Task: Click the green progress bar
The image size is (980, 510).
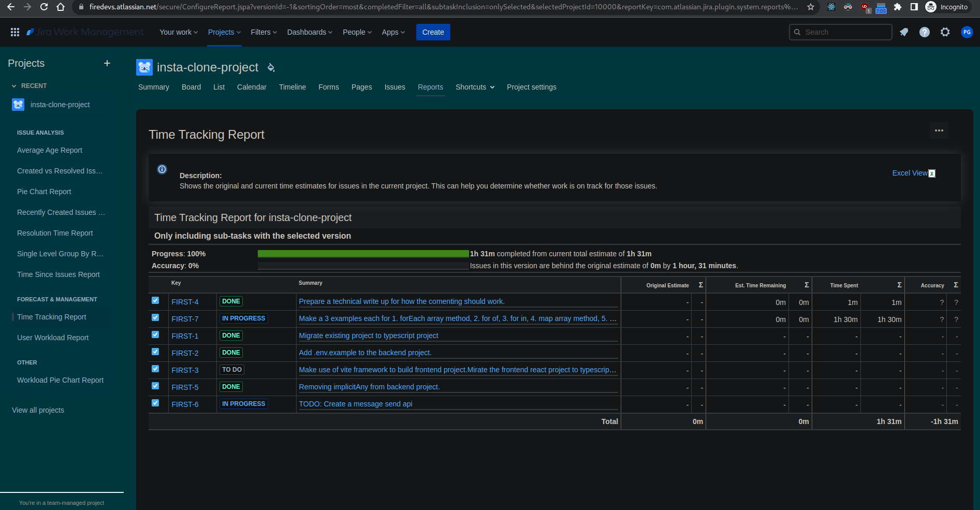Action: click(x=363, y=254)
